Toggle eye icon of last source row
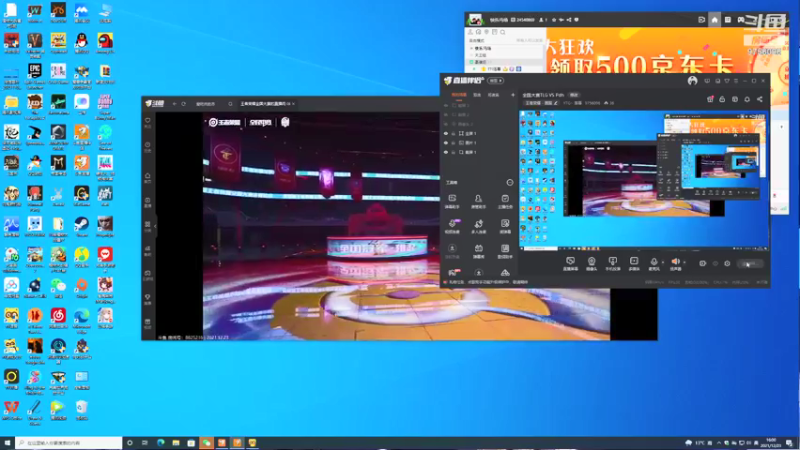 446,152
